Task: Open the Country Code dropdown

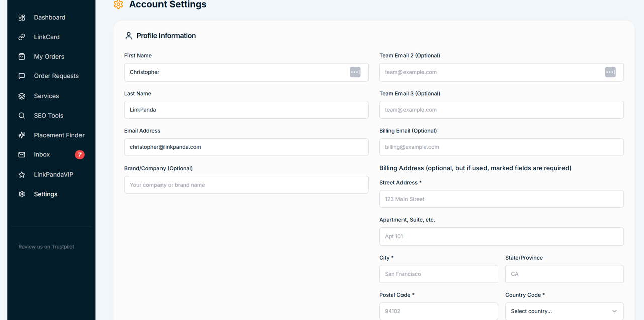Action: click(564, 311)
